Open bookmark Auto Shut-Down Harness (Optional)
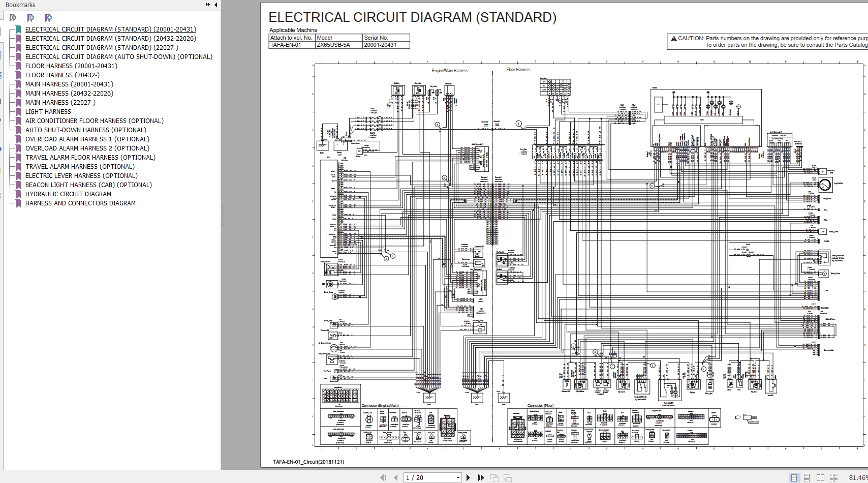868x483 pixels. click(x=86, y=130)
